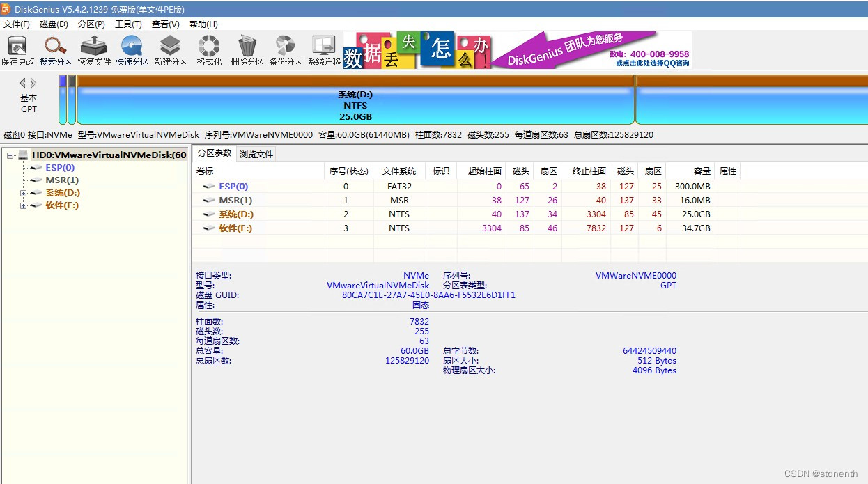The height and width of the screenshot is (484, 868).
Task: Open the 查看(V) menu
Action: 166,24
